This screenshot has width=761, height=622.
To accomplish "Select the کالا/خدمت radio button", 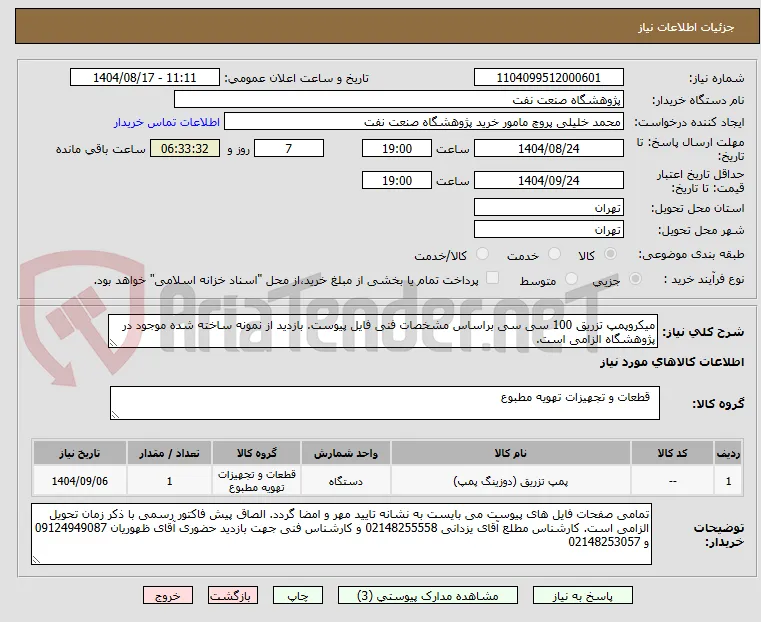I will pyautogui.click(x=482, y=254).
